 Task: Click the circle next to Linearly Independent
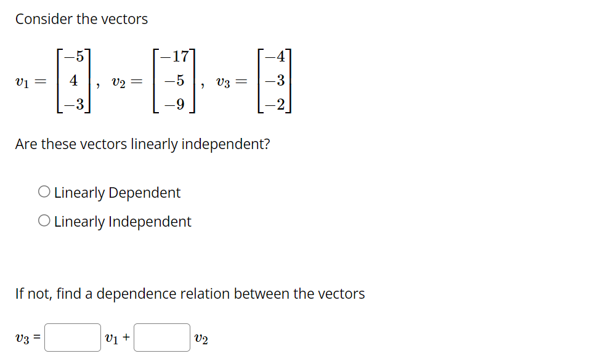pos(44,220)
